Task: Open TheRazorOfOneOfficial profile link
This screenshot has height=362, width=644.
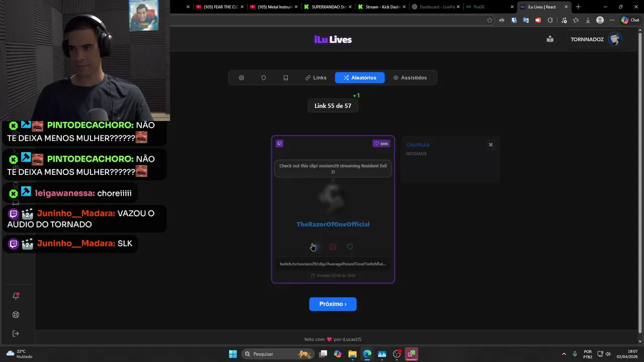Action: pyautogui.click(x=333, y=224)
